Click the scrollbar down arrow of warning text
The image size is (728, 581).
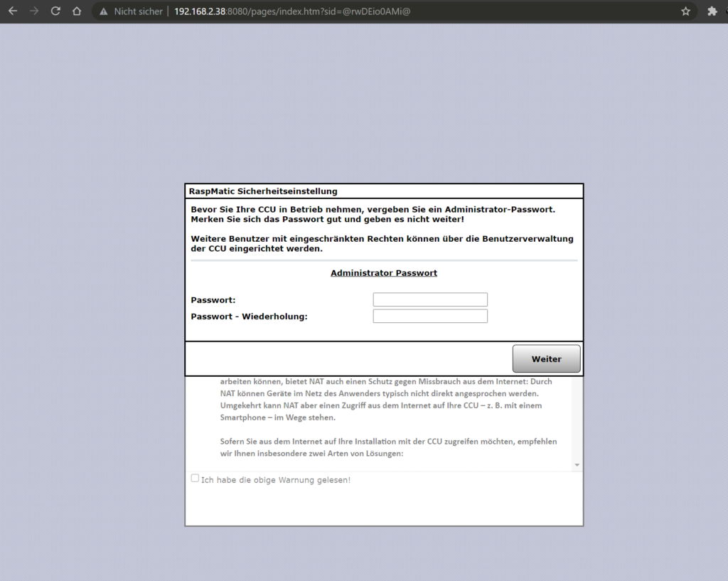point(577,465)
